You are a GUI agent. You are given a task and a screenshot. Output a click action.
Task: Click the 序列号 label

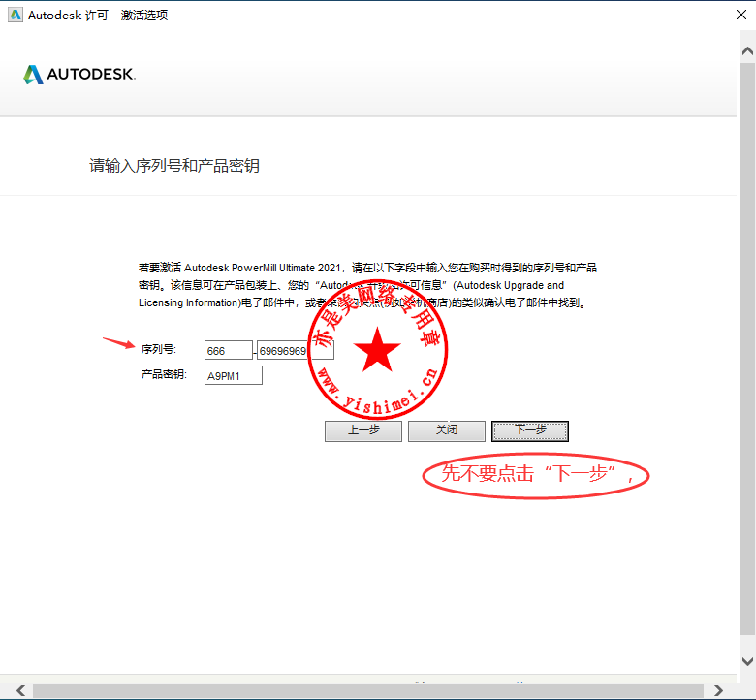(159, 349)
